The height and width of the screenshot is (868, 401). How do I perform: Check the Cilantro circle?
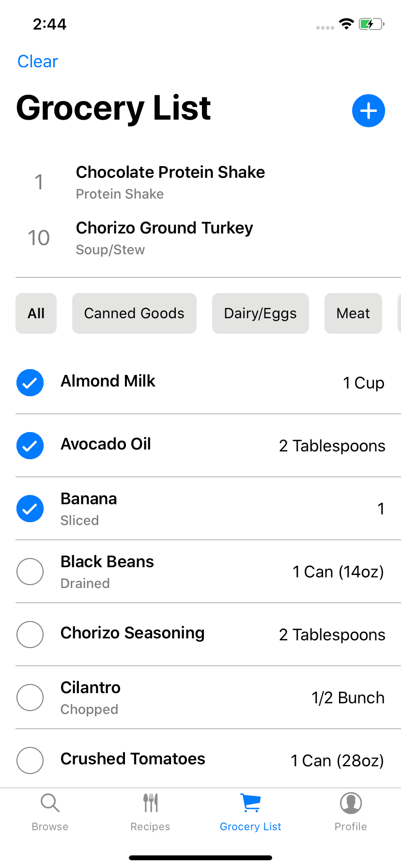[x=30, y=697]
